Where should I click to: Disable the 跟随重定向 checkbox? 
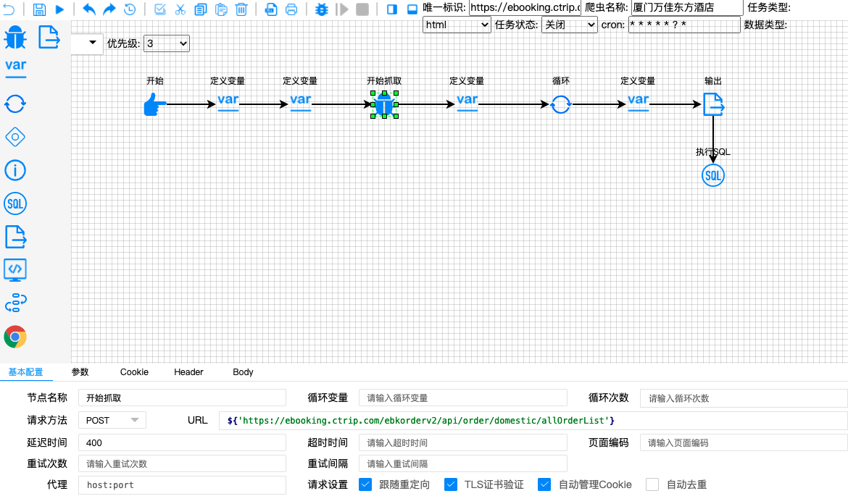(x=366, y=484)
